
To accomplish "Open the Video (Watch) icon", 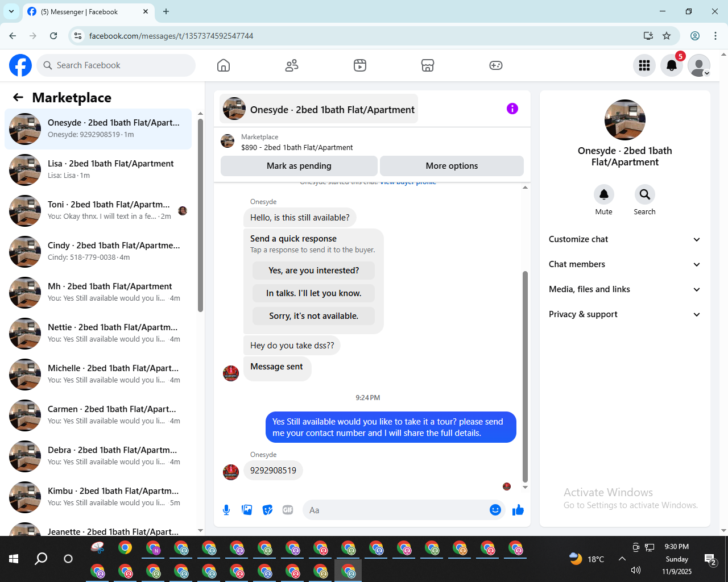I will 360,65.
